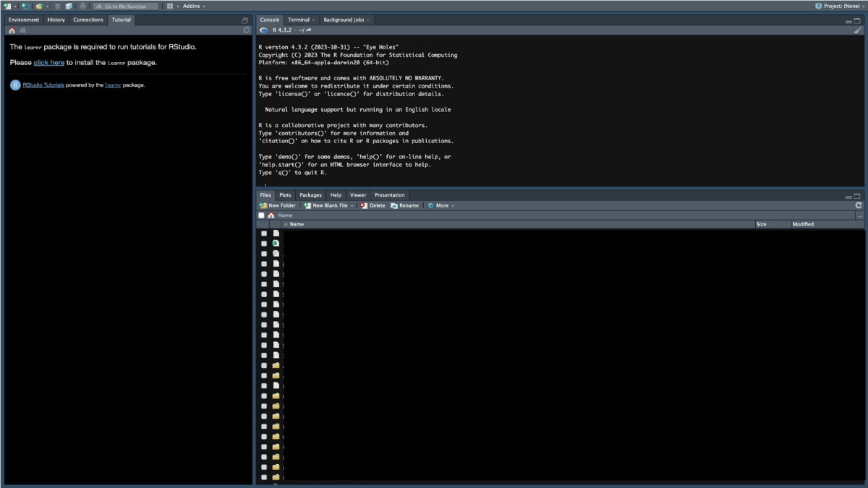Select the Tutorial tab
Image resolution: width=868 pixels, height=488 pixels.
122,20
